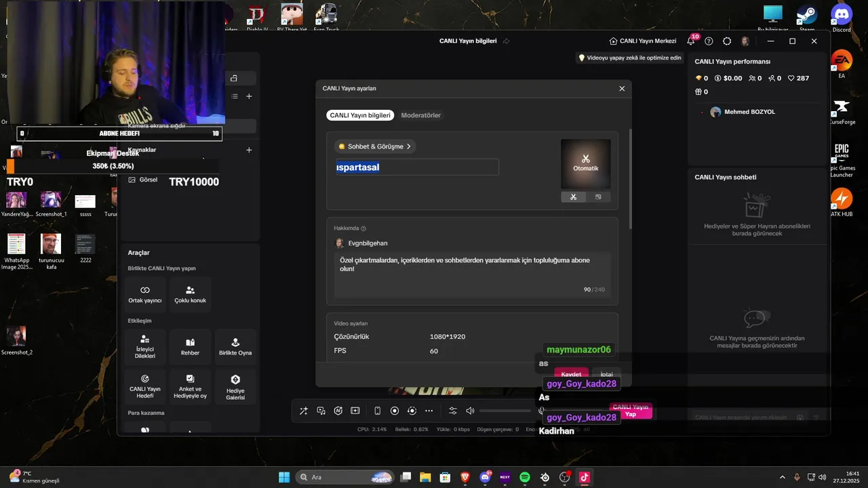This screenshot has width=868, height=488.
Task: Click the Hakkımda info icon
Action: pyautogui.click(x=363, y=228)
